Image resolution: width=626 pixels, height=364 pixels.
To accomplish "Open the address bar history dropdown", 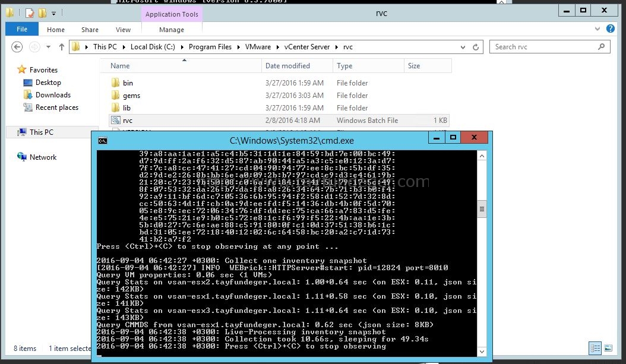I will [463, 47].
